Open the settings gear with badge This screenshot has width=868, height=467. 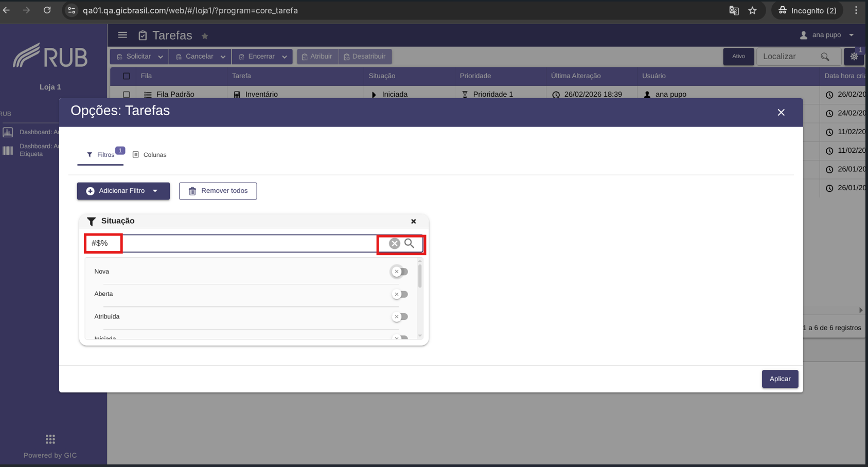click(854, 57)
